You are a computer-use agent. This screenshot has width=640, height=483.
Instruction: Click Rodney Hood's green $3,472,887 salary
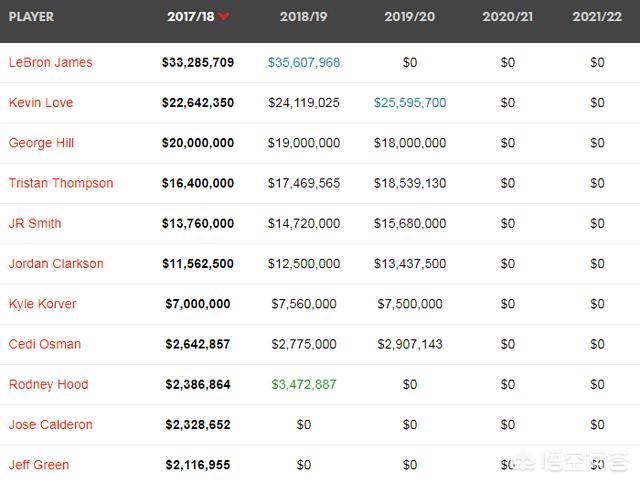[304, 384]
